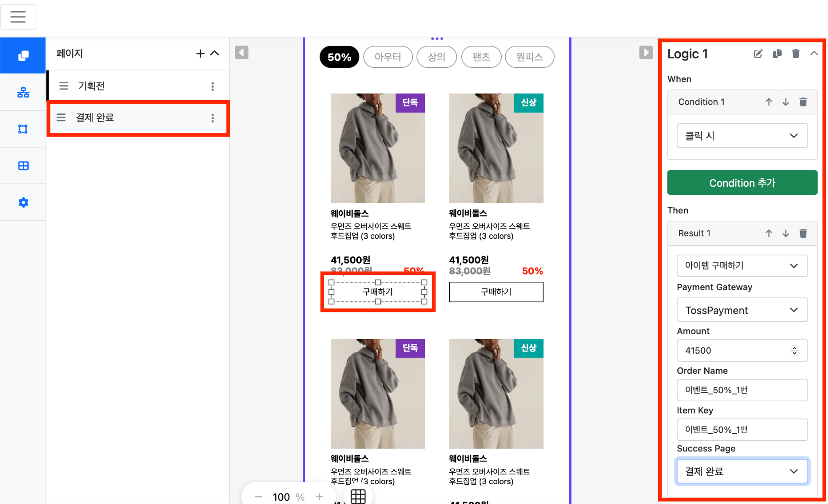Viewport: 828px width, 504px height.
Task: Open the Logic flow panel icon
Action: pos(23,92)
